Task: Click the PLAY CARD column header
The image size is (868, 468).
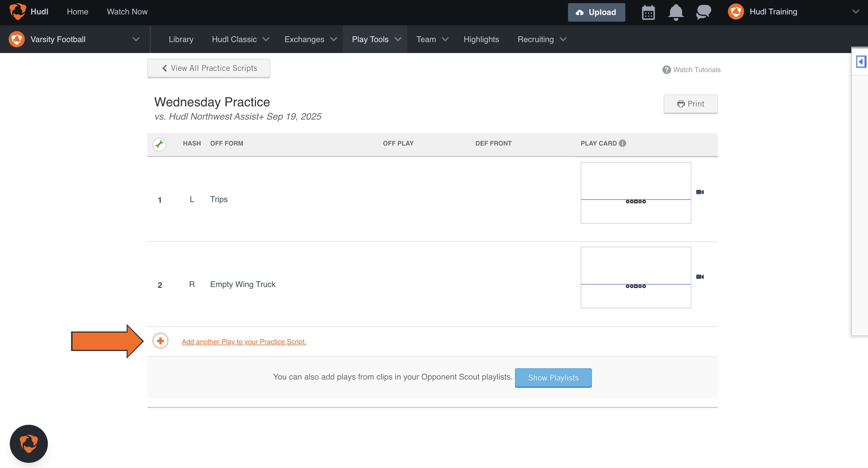Action: [599, 143]
